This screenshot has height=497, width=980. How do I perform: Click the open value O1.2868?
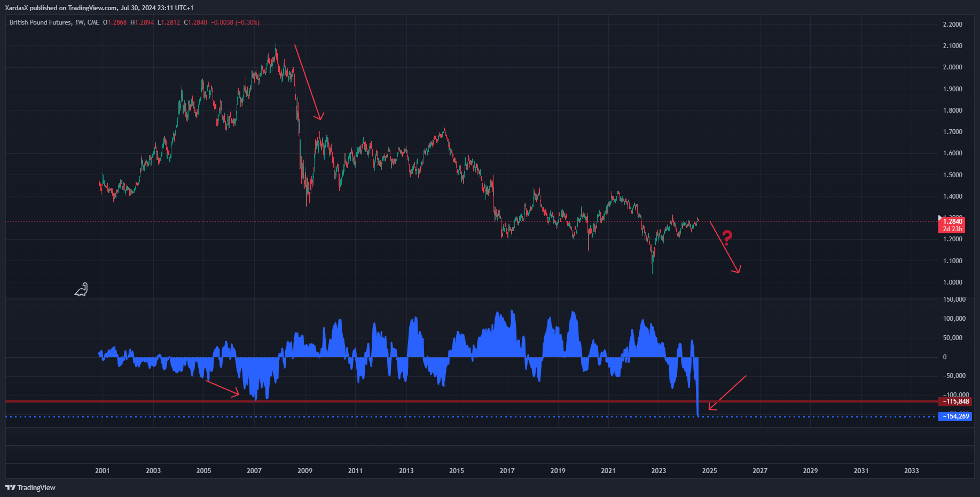click(115, 22)
